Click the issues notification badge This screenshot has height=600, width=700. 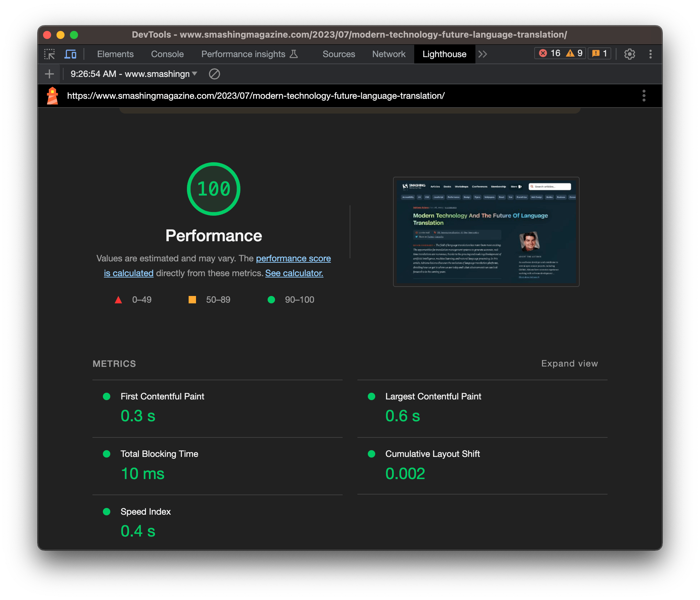coord(599,53)
